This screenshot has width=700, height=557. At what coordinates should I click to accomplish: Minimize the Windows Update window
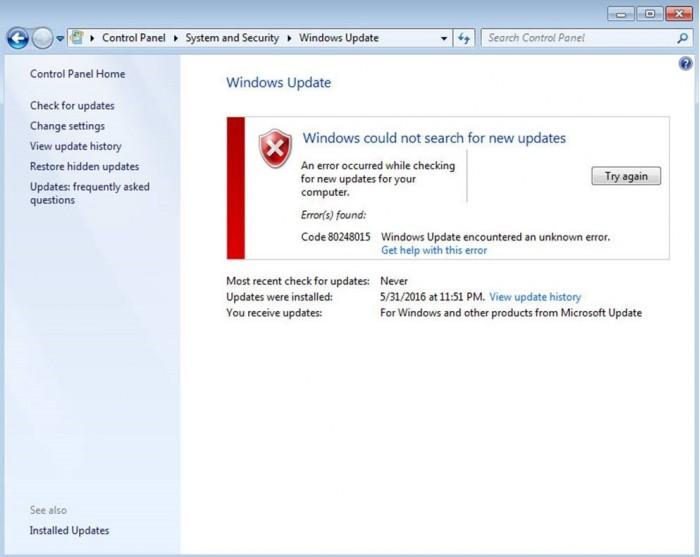coord(621,14)
